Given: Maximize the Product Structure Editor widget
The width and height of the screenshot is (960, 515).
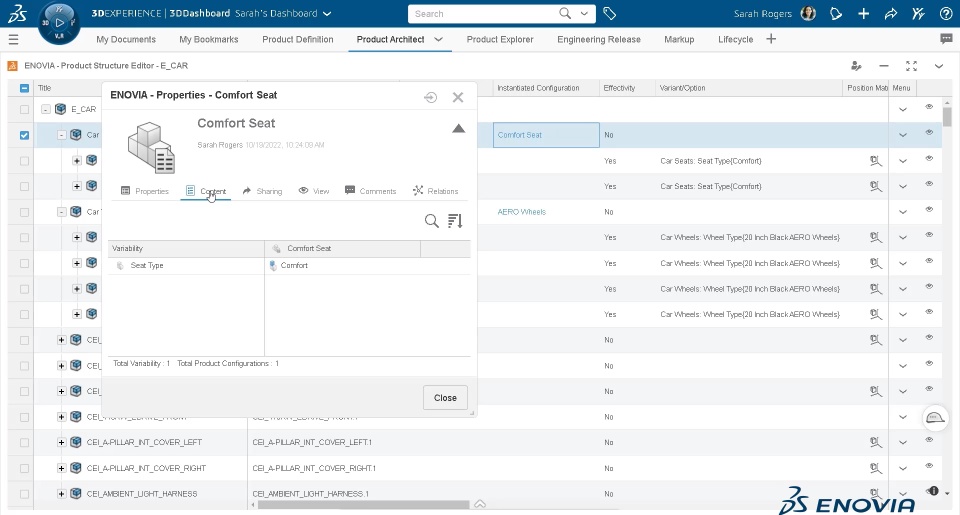Looking at the screenshot, I should [x=911, y=66].
